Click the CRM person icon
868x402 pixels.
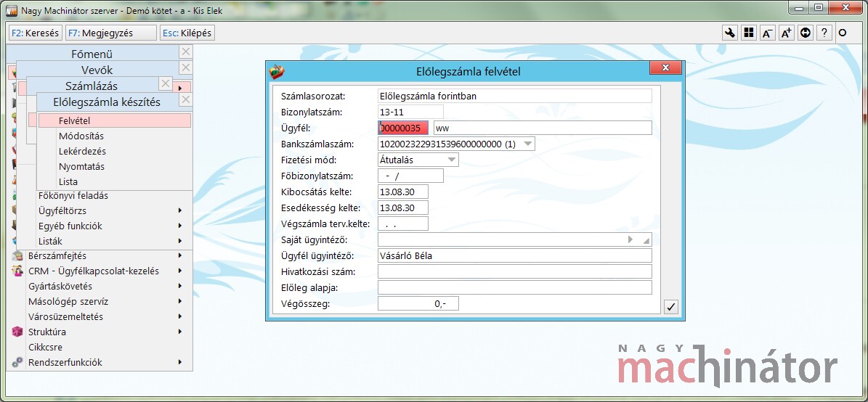[x=17, y=271]
